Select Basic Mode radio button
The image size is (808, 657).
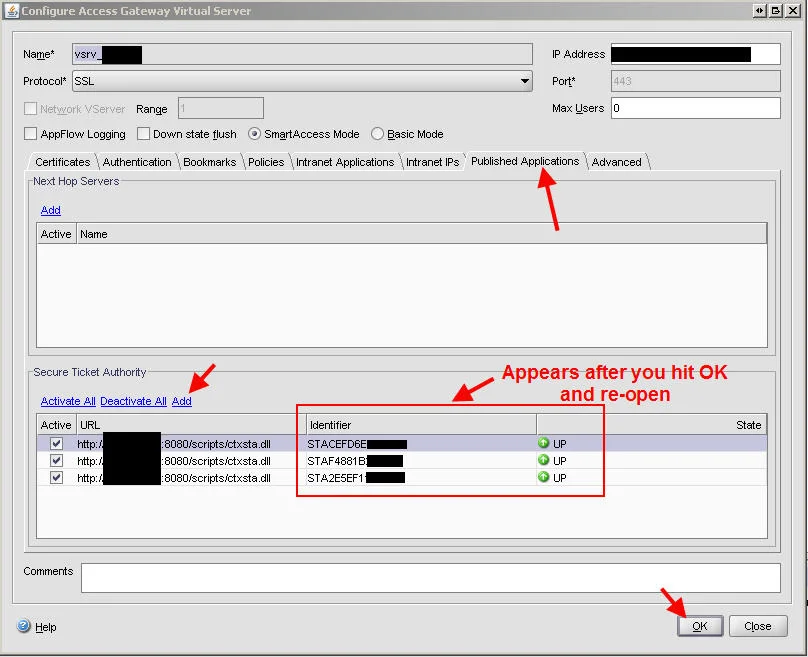(377, 134)
